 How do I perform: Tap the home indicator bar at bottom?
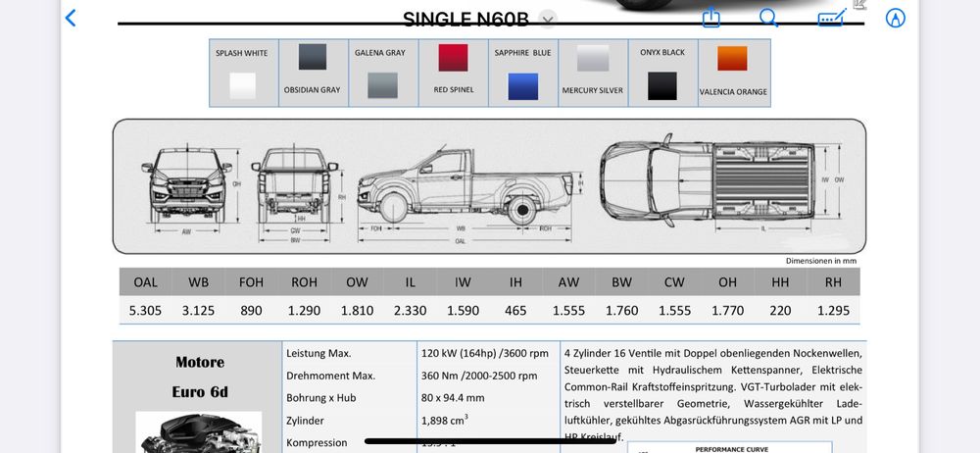pyautogui.click(x=490, y=441)
